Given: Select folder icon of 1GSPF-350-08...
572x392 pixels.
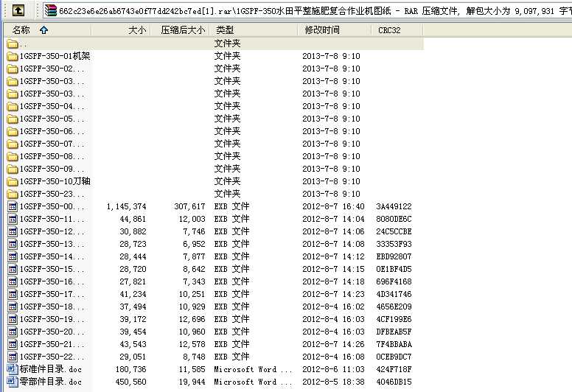Looking at the screenshot, I should point(13,156).
